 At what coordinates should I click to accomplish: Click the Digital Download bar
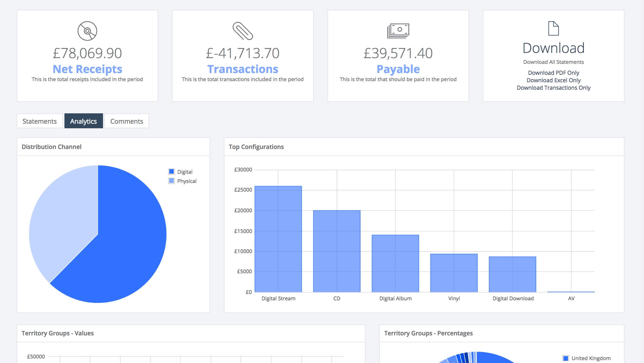(x=512, y=274)
